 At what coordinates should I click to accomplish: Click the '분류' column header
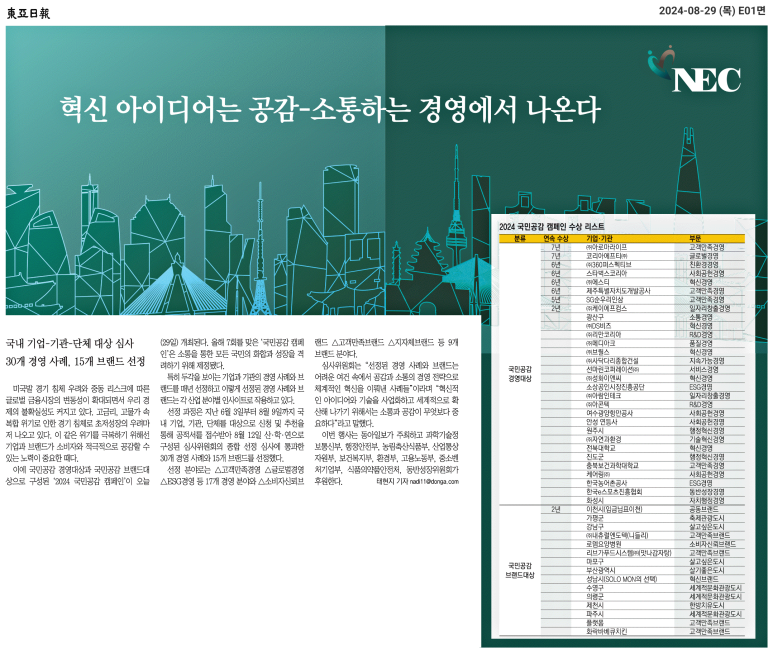520,239
